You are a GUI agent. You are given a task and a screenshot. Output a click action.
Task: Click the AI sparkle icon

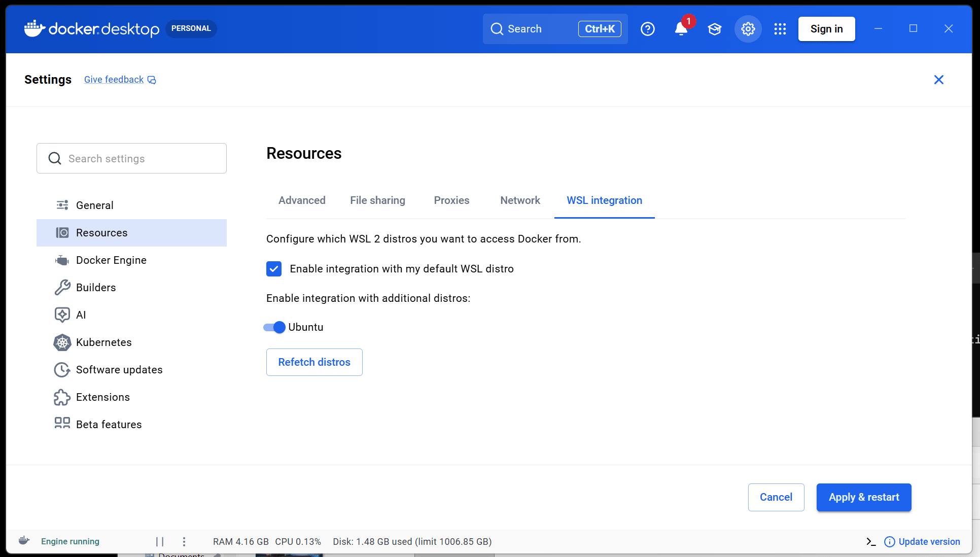click(x=62, y=315)
